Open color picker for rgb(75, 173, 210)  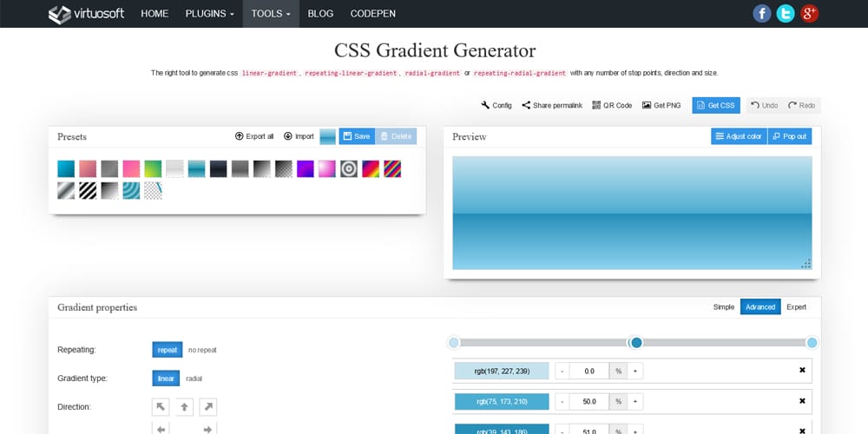502,402
